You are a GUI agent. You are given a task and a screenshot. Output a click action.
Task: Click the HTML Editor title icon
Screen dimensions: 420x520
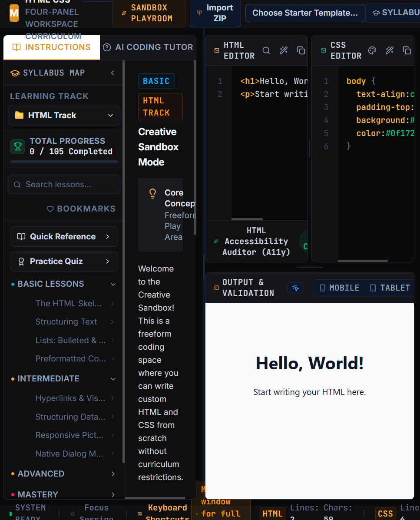pyautogui.click(x=216, y=50)
